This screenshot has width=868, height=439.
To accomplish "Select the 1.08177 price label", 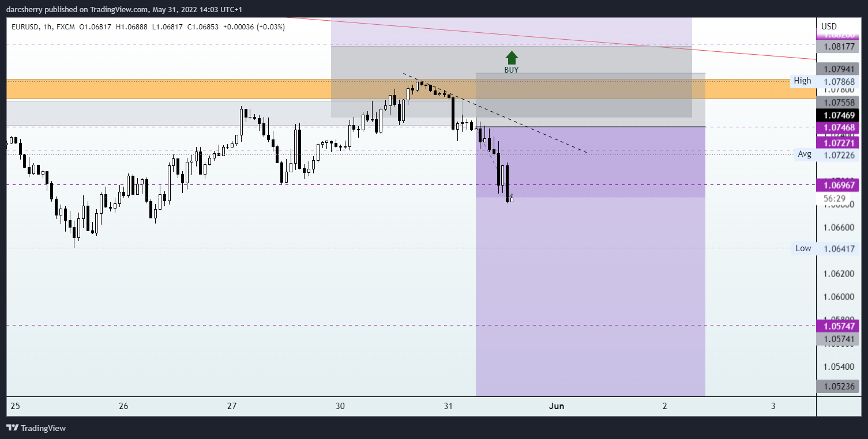I will pyautogui.click(x=839, y=46).
